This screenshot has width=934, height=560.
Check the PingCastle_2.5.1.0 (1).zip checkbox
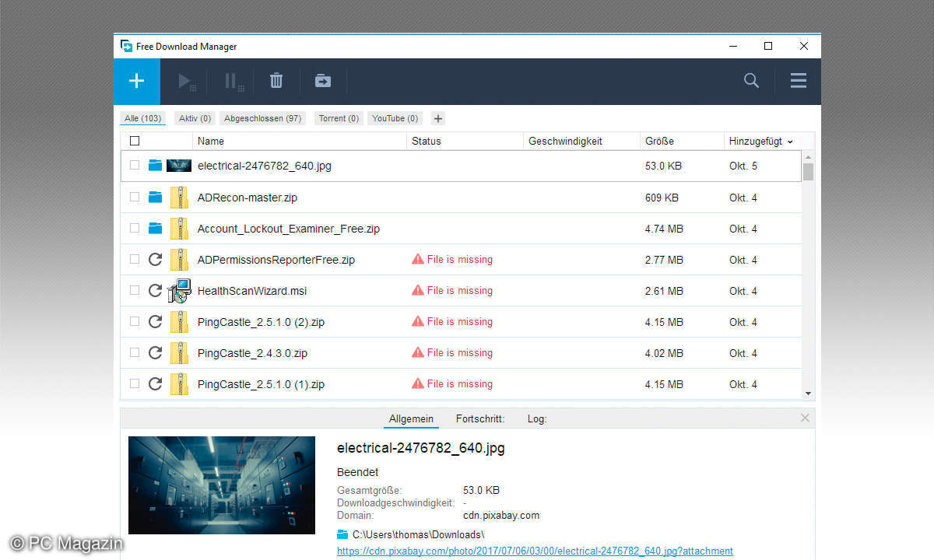pyautogui.click(x=135, y=384)
